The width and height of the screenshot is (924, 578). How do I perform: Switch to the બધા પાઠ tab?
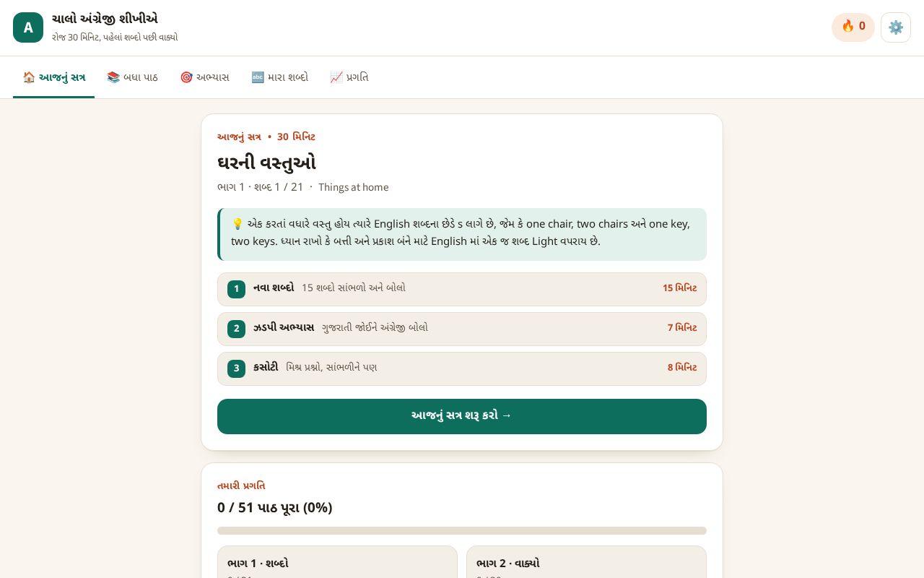[132, 77]
